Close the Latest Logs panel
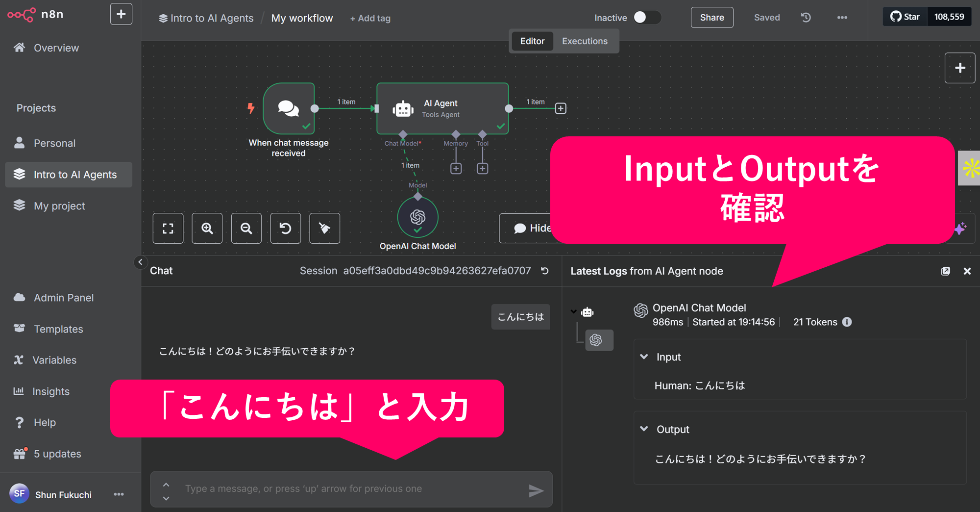Image resolution: width=980 pixels, height=512 pixels. pyautogui.click(x=967, y=271)
